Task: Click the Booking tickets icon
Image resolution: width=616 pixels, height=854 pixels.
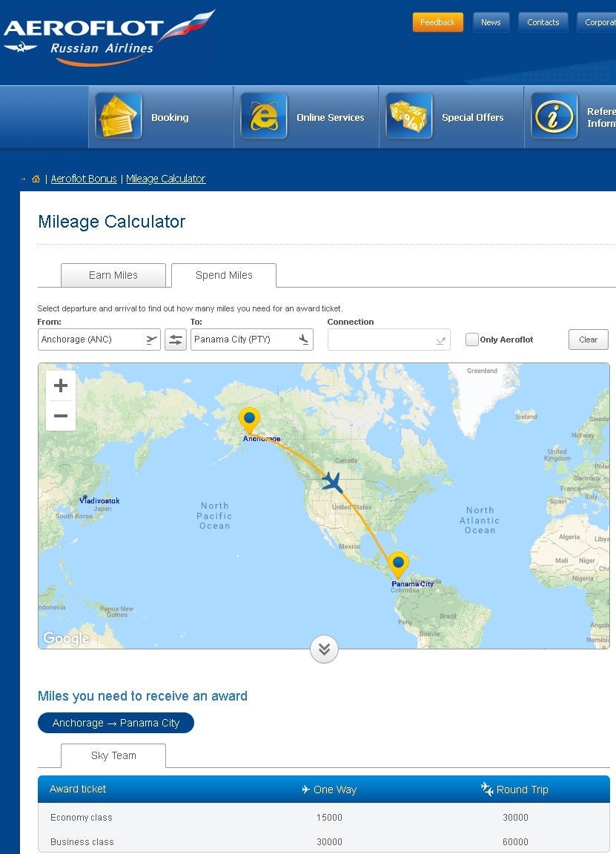Action: click(119, 116)
